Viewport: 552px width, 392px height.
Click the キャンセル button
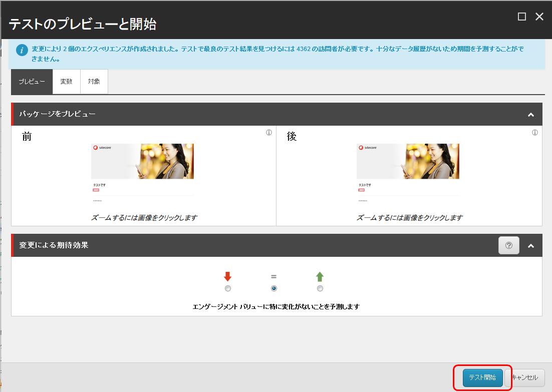click(x=526, y=377)
